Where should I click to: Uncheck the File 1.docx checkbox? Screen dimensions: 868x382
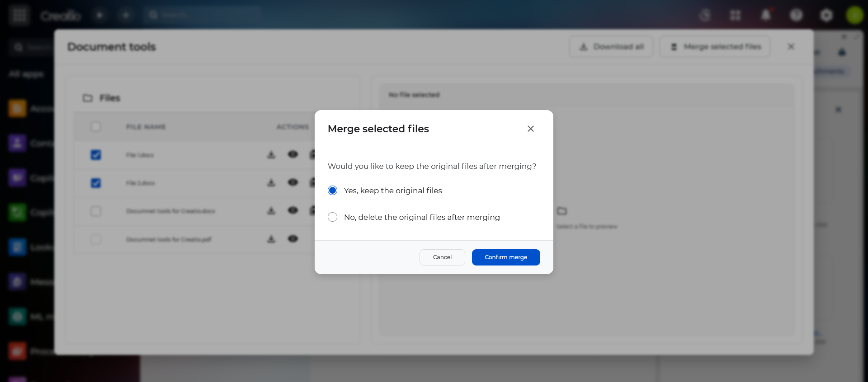click(96, 155)
